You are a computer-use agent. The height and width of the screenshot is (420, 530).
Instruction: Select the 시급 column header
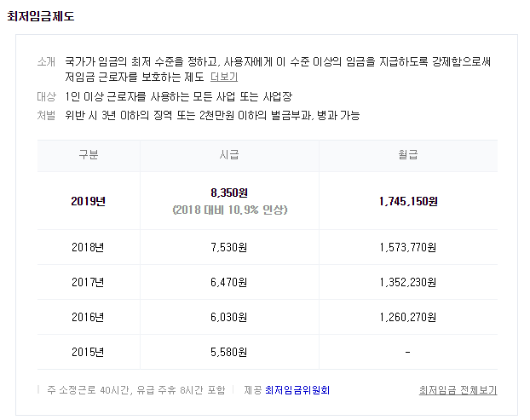(229, 155)
